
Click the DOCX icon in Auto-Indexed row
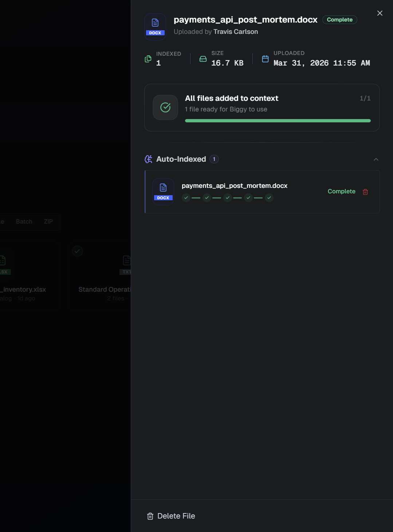click(163, 192)
